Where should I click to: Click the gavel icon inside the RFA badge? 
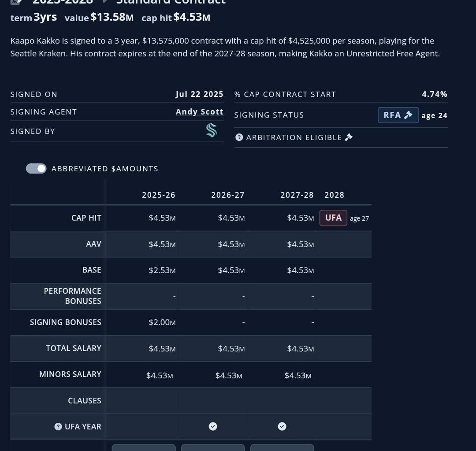pyautogui.click(x=409, y=115)
